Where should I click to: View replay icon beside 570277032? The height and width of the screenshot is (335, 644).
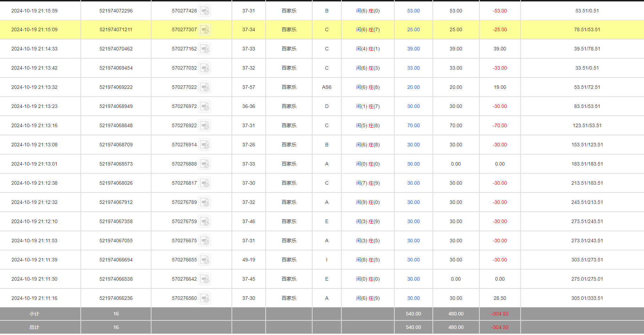click(204, 68)
